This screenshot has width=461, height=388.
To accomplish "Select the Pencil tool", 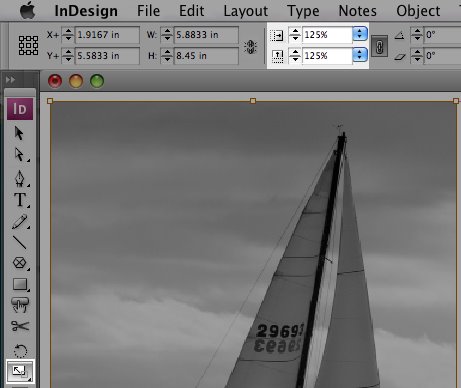I will coord(20,222).
